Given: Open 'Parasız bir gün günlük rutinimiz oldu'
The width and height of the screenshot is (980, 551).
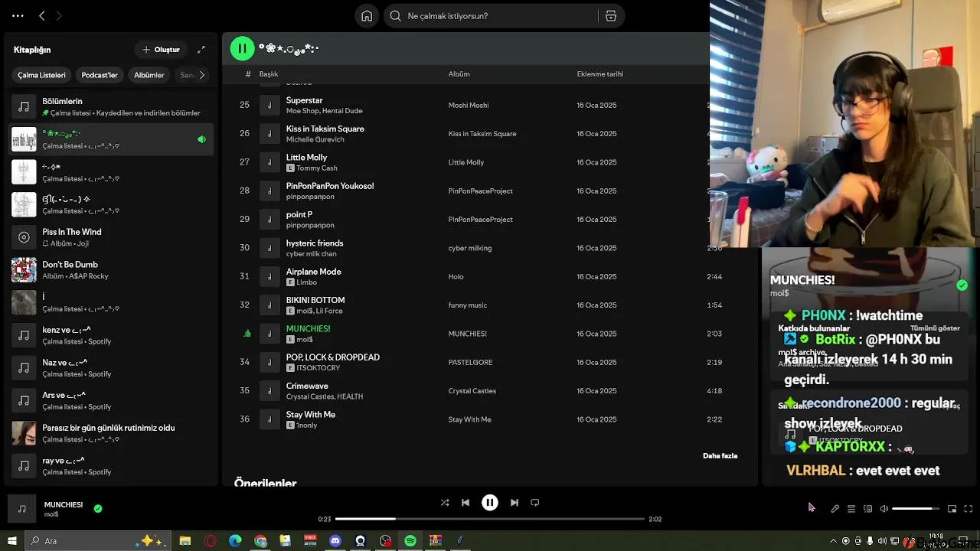Looking at the screenshot, I should point(111,433).
